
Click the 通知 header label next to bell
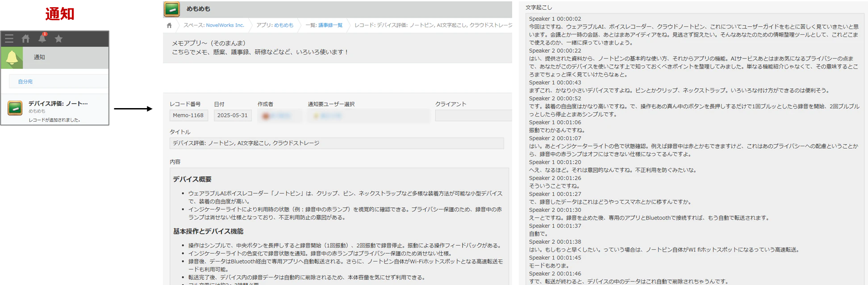point(39,57)
